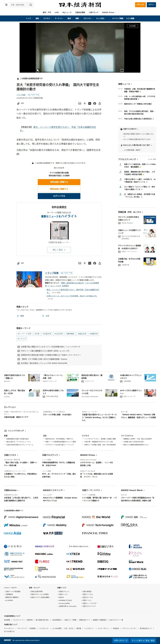Image resolution: width=160 pixels, height=644 pixels.
Task: Open 速報ニュース section heading
Action: [x=125, y=84]
